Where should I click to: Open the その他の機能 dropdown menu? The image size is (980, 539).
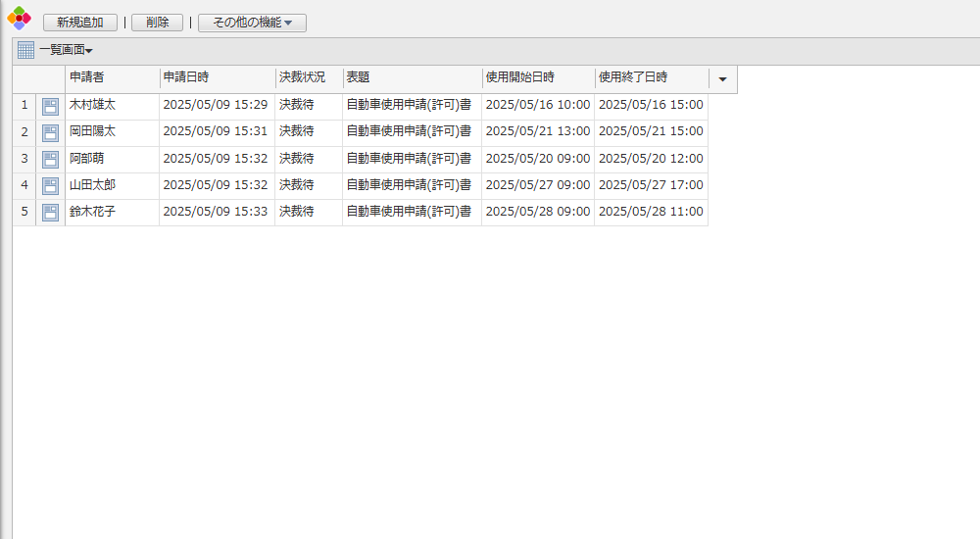tap(252, 23)
